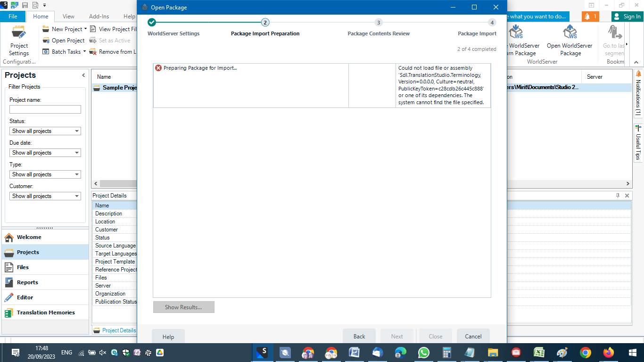Switch to the View ribbon tab
The width and height of the screenshot is (644, 362).
pos(68,16)
